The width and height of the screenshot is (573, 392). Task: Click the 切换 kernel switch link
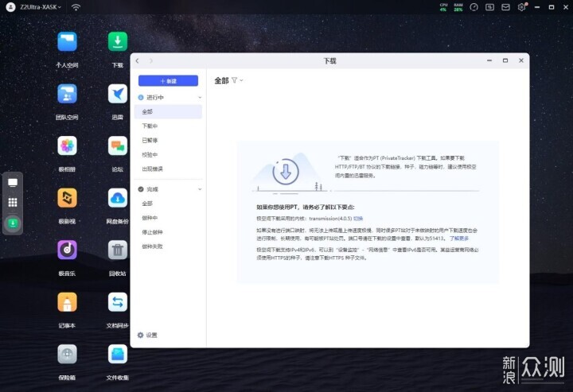(x=358, y=219)
